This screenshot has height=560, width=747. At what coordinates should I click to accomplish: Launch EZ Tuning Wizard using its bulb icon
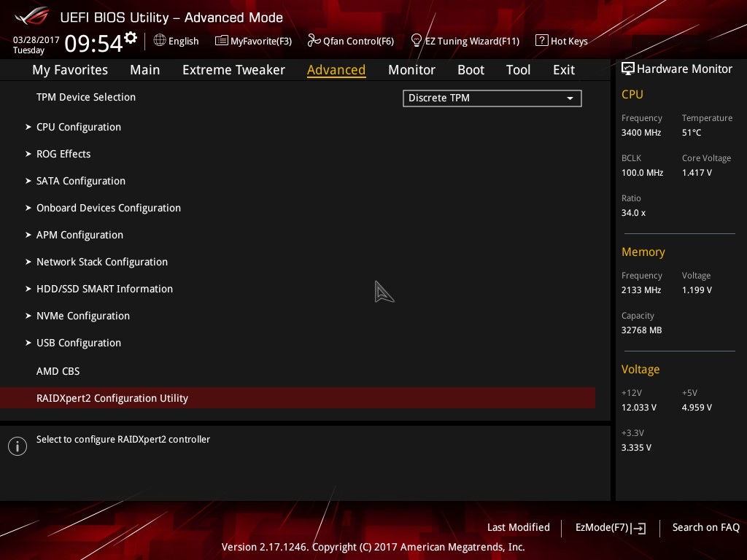click(x=417, y=41)
